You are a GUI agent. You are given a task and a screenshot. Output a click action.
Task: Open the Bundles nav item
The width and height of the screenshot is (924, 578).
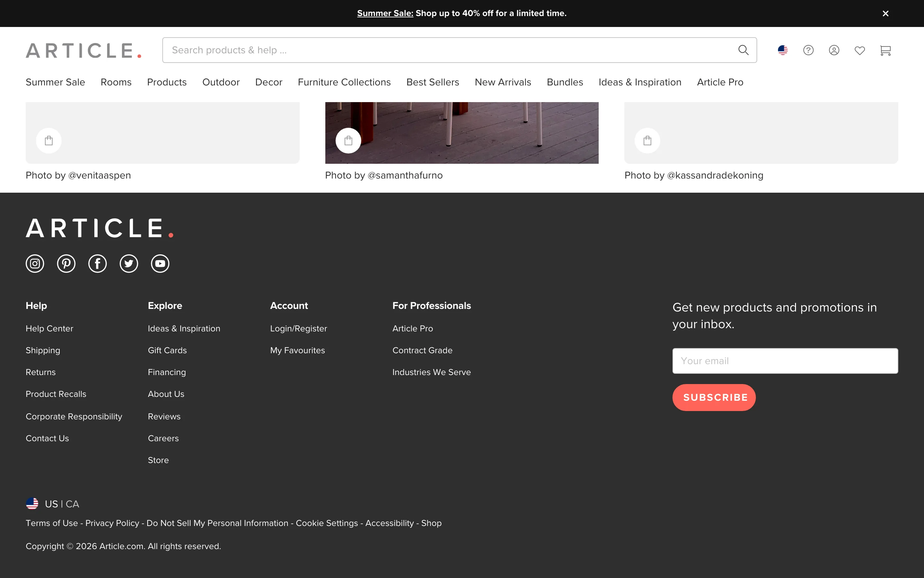(x=565, y=82)
